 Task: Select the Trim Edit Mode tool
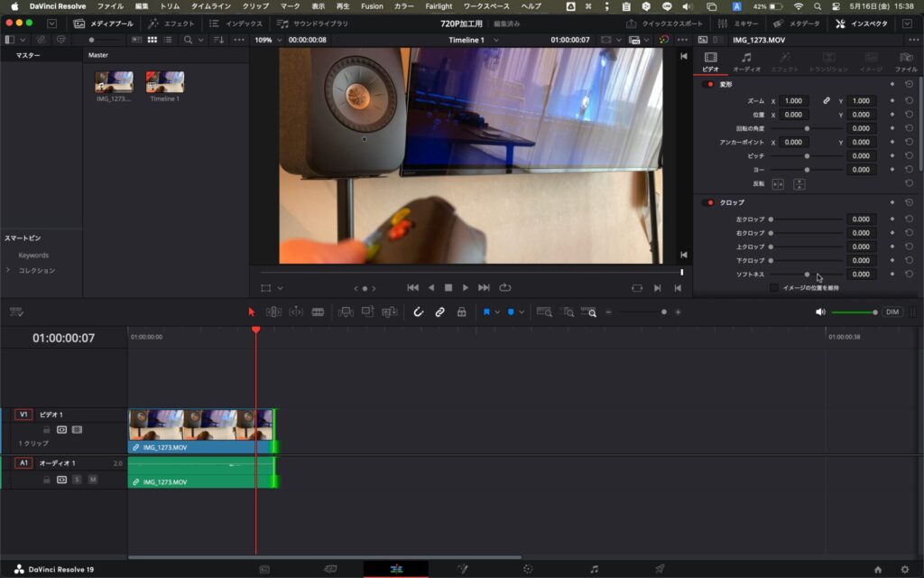pos(273,312)
